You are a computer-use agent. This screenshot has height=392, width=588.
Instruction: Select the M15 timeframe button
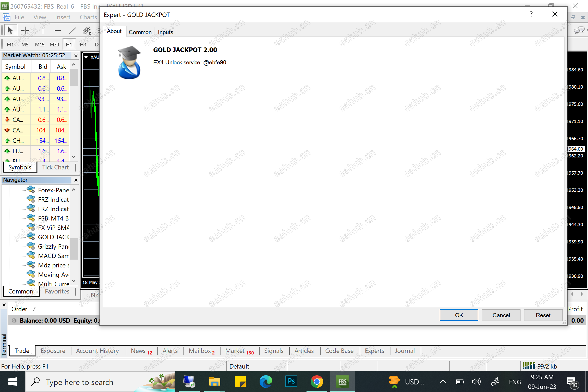coord(40,45)
